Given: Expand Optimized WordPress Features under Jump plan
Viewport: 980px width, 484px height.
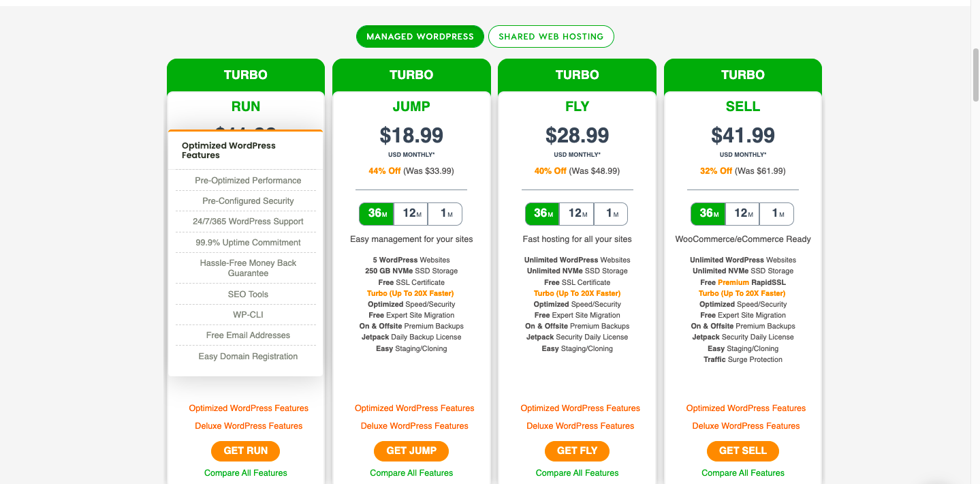Looking at the screenshot, I should tap(414, 408).
